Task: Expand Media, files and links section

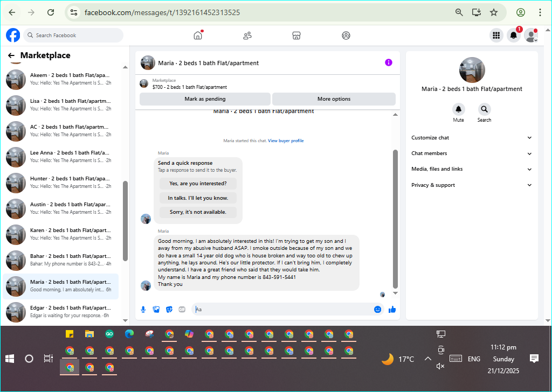Action: 472,169
